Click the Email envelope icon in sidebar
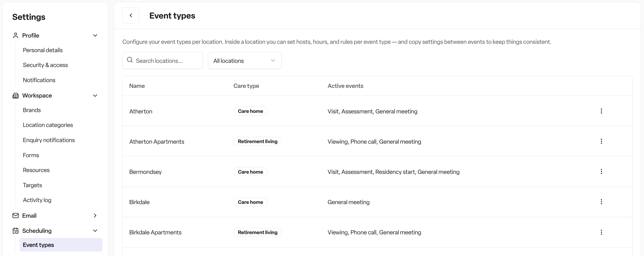Viewport: 644px width, 256px height. pos(16,216)
